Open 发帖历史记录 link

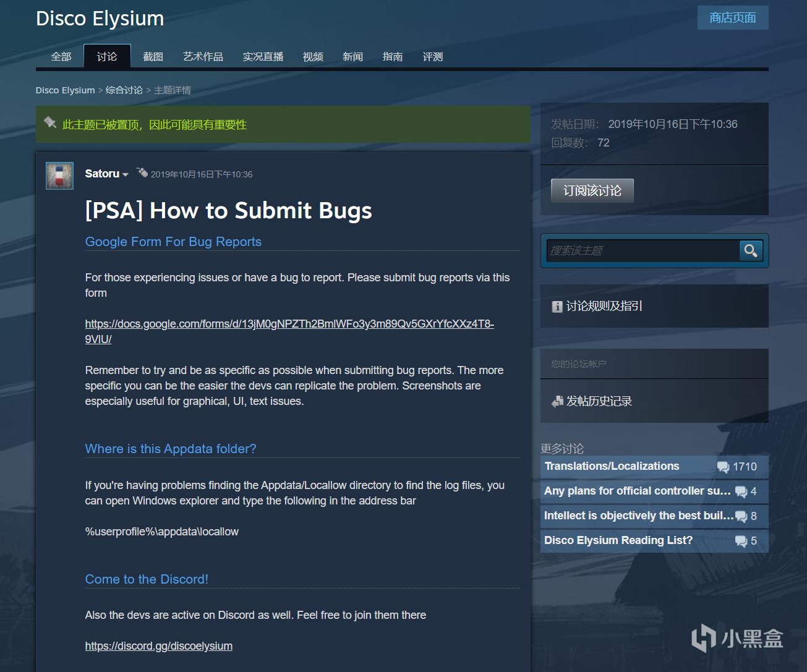[599, 401]
